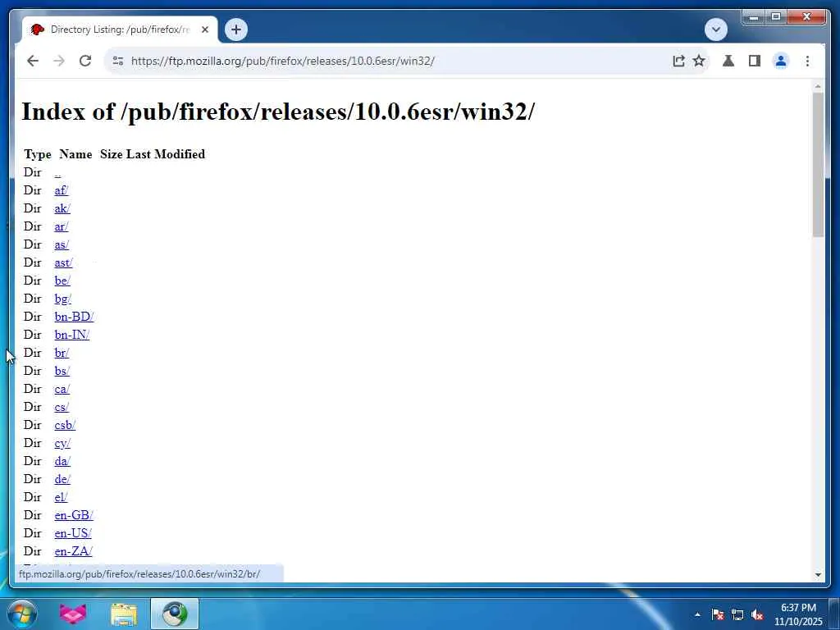This screenshot has height=630, width=840.
Task: Close the Directory Listing tab
Action: point(204,30)
